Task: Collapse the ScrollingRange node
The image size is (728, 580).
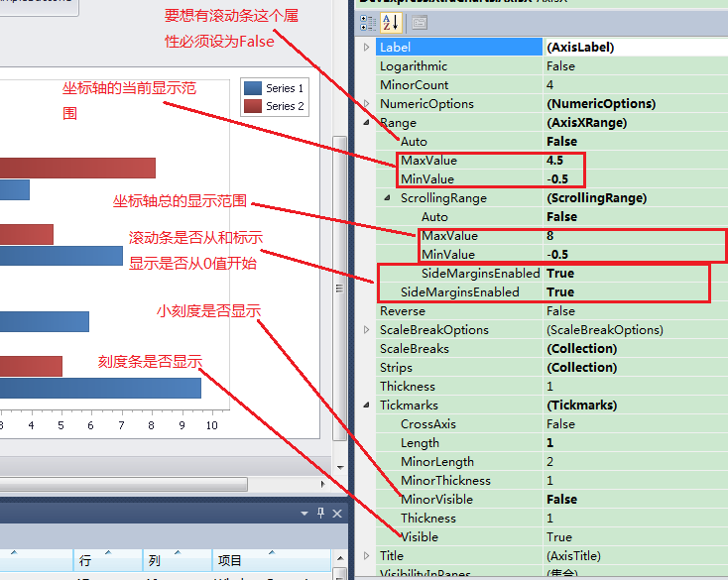Action: coord(387,197)
